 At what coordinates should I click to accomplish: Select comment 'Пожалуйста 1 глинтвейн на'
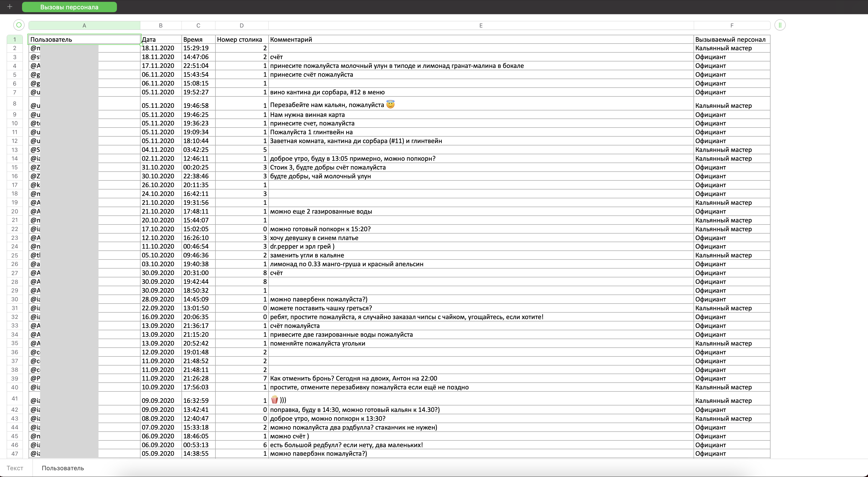(x=481, y=132)
